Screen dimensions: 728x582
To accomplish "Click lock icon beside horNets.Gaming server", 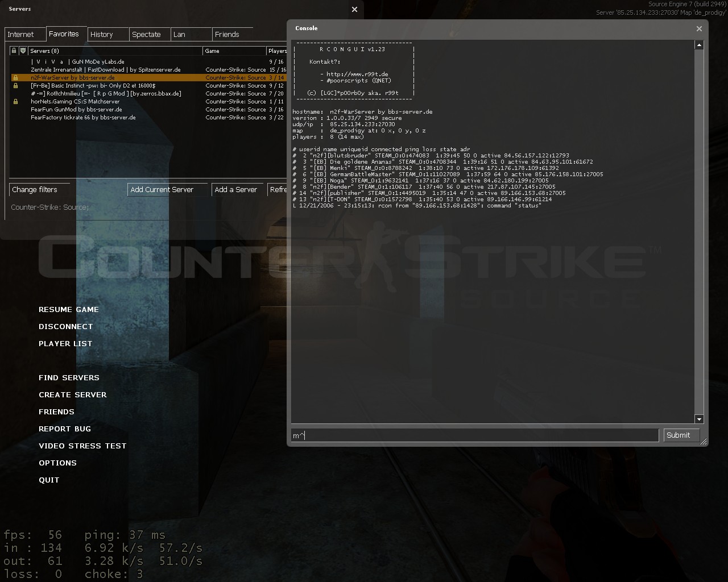I will click(15, 102).
